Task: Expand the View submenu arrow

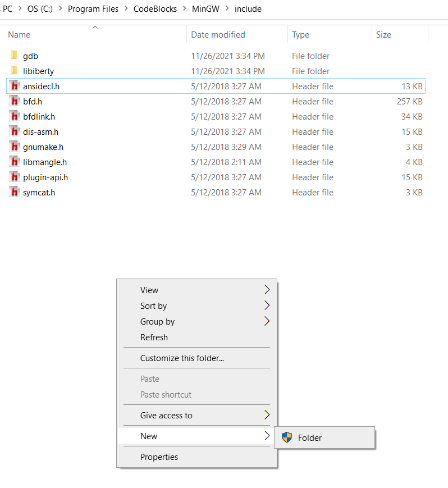Action: click(x=267, y=290)
